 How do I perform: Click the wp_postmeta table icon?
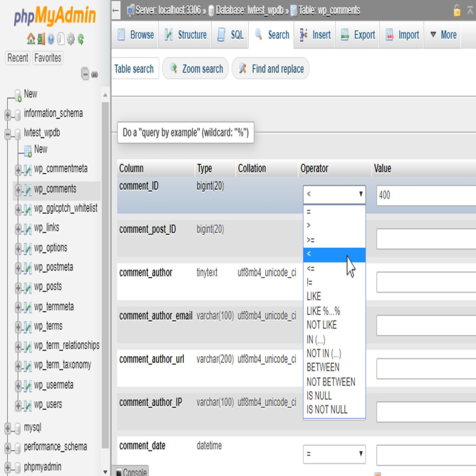click(x=27, y=268)
